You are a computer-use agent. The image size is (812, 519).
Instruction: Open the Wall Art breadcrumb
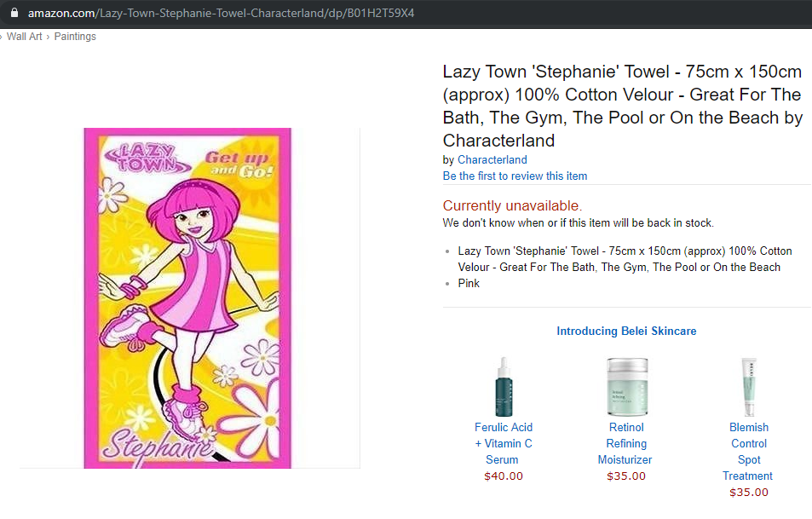tap(25, 37)
